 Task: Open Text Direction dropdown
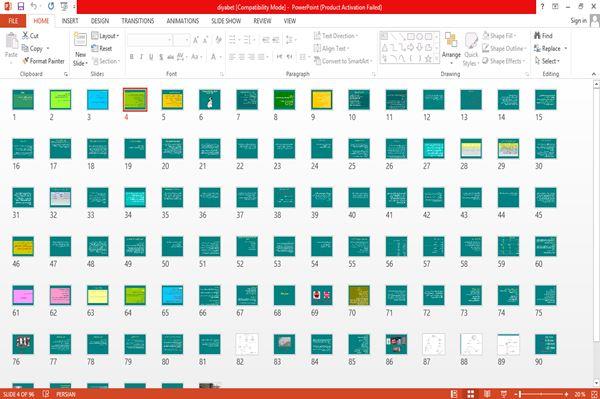(336, 36)
